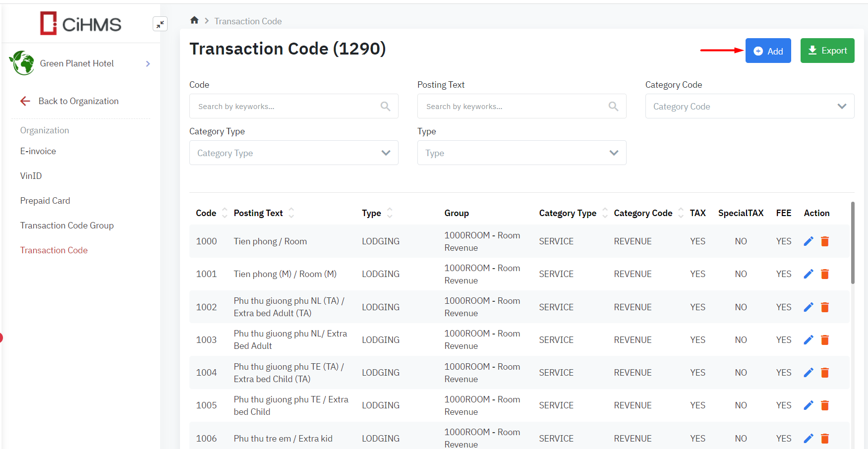Sort table by Category Type column
This screenshot has width=868, height=449.
[x=605, y=213]
